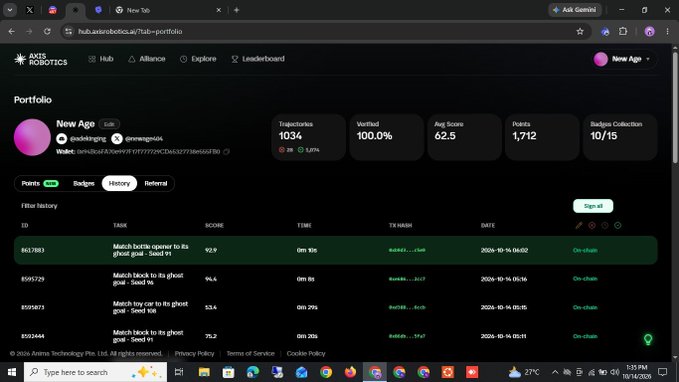This screenshot has height=382, width=679.
Task: Open the Explore page
Action: pos(198,59)
